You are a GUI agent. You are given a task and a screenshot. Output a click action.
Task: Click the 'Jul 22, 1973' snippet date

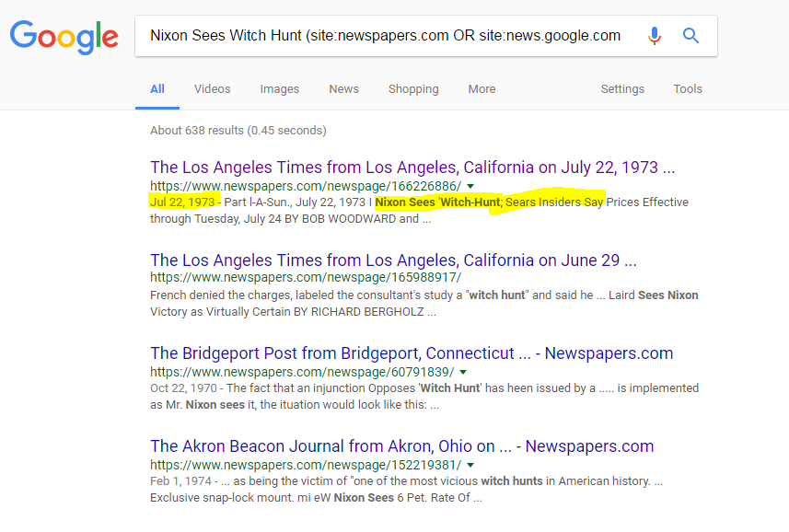(x=182, y=202)
